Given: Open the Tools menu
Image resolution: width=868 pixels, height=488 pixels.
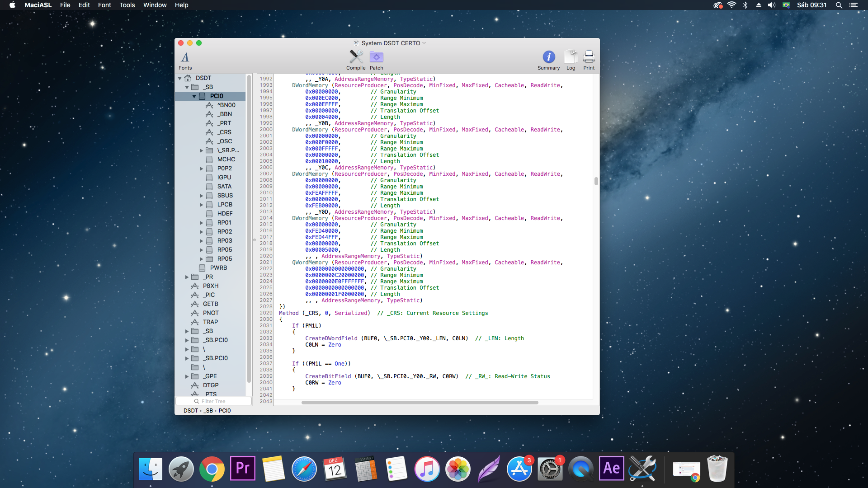Looking at the screenshot, I should click(x=127, y=5).
